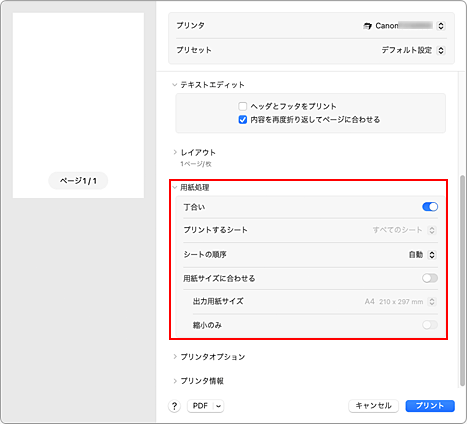Click the help question mark icon
The image size is (467, 424).
(x=174, y=406)
